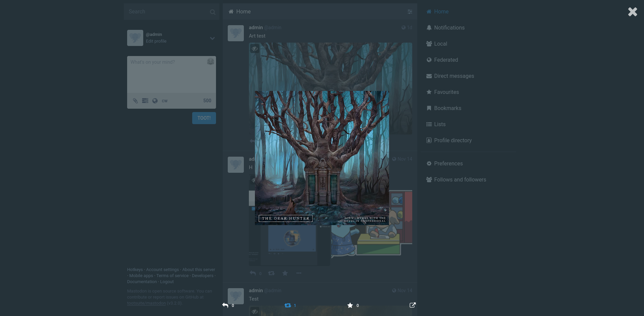Click the Home column header
This screenshot has height=316, width=644.
320,12
